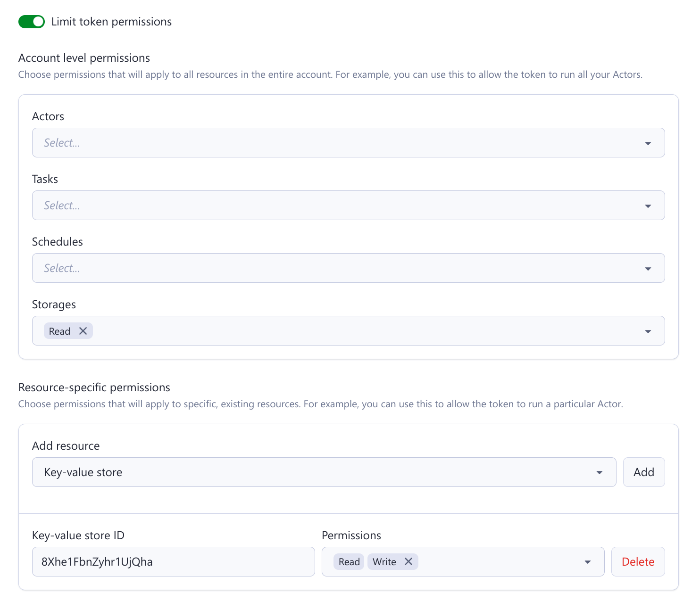Open the Actors permissions selector

(330, 142)
